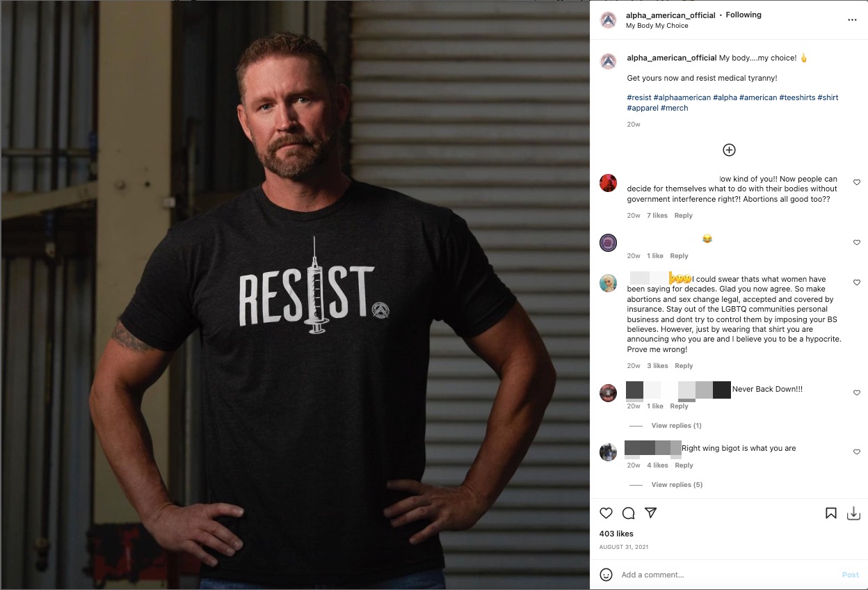This screenshot has width=868, height=590.
Task: Open the post options ellipsis menu
Action: pos(852,19)
